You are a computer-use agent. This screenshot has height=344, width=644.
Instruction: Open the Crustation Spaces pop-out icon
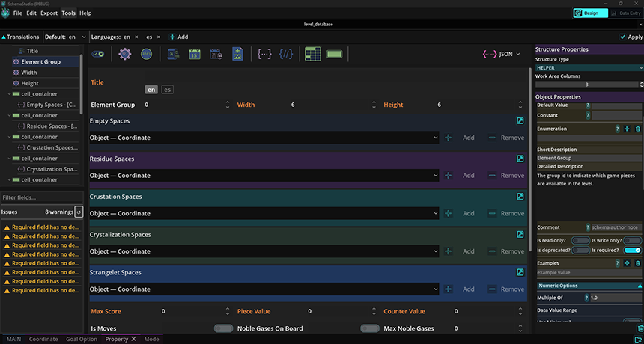pos(520,197)
